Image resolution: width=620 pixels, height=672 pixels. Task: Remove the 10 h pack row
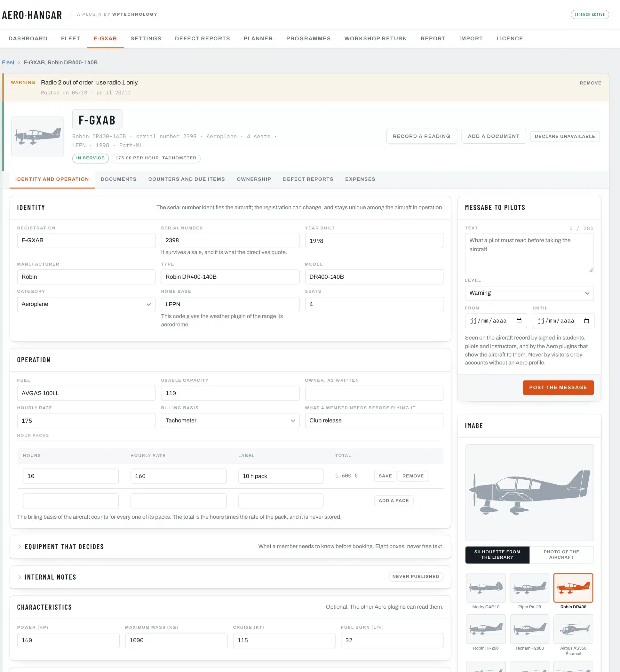[x=413, y=476]
